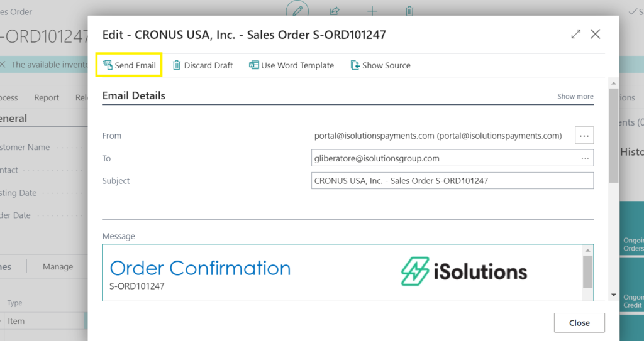Click the Send Email icon
This screenshot has height=341, width=644.
coord(108,65)
